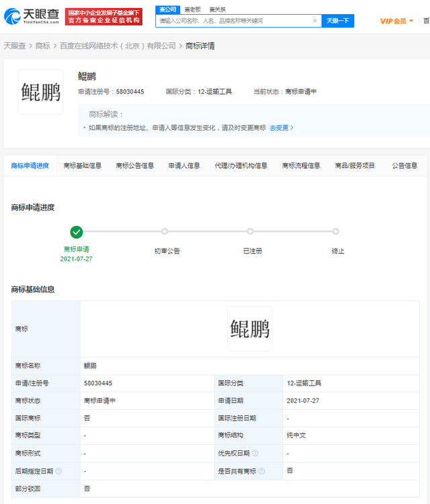Open 商标申请进度 tab
The width and height of the screenshot is (430, 504).
tap(30, 165)
